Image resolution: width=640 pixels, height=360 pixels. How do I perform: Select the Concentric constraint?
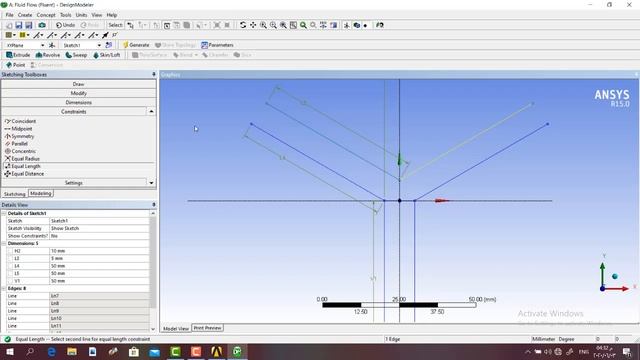[x=20, y=151]
